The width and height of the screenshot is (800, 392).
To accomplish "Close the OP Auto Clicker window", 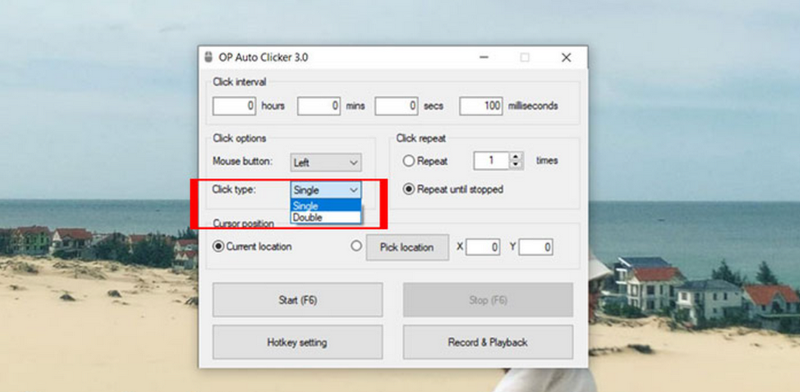I will (x=566, y=57).
